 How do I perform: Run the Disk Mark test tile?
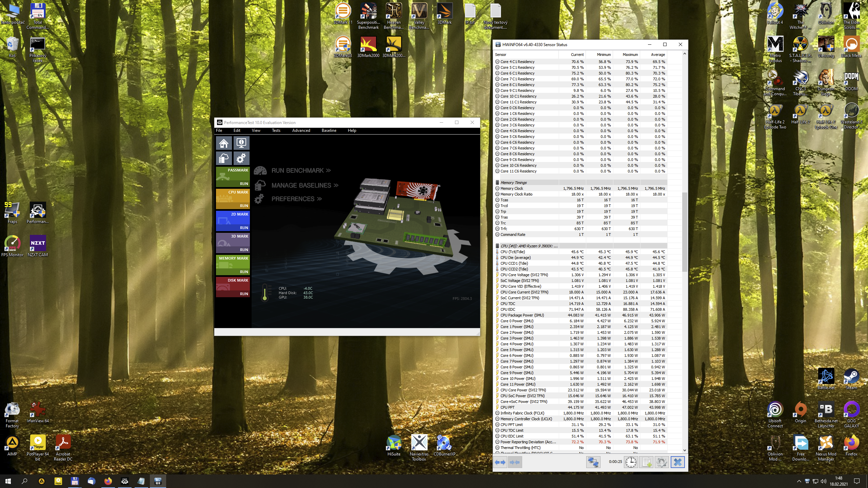pyautogui.click(x=233, y=287)
